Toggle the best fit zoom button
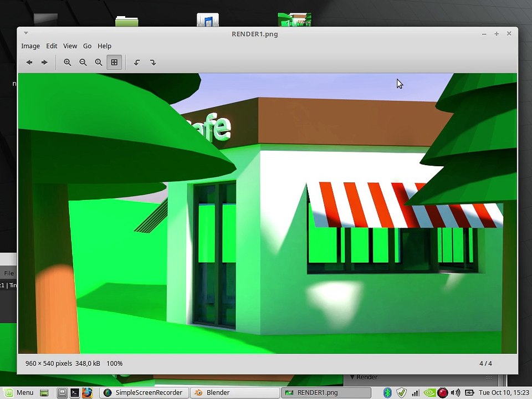Image resolution: width=532 pixels, height=399 pixels. 114,63
